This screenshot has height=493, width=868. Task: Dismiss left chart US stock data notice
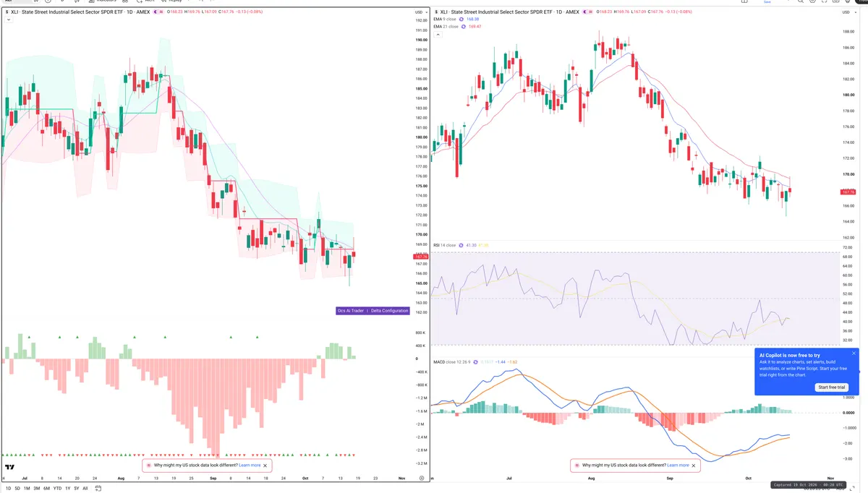click(265, 466)
